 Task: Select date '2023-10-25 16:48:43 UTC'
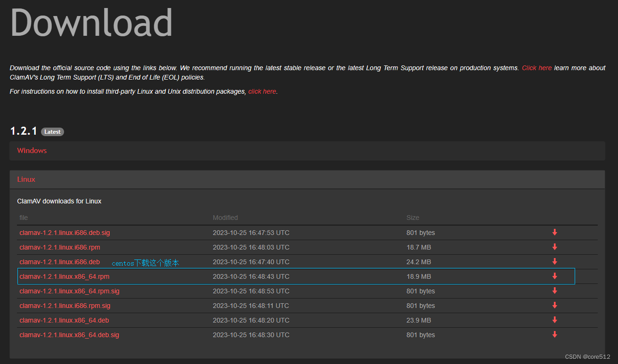[251, 276]
